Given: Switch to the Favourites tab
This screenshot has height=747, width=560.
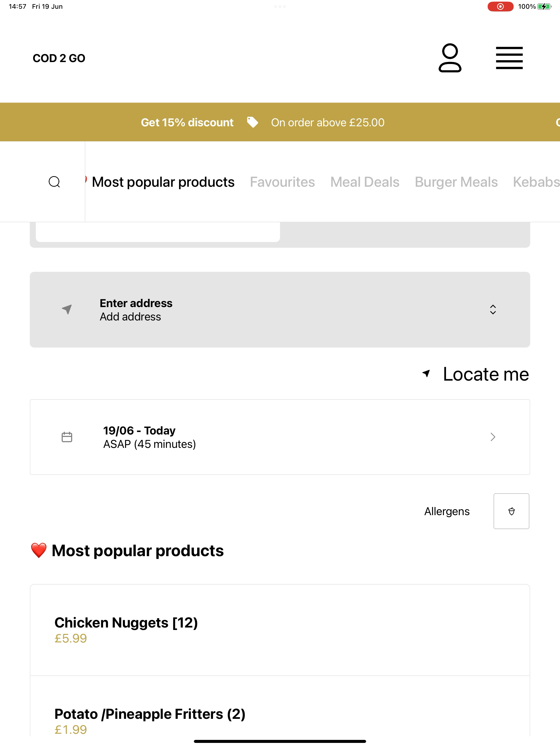Looking at the screenshot, I should tap(282, 182).
